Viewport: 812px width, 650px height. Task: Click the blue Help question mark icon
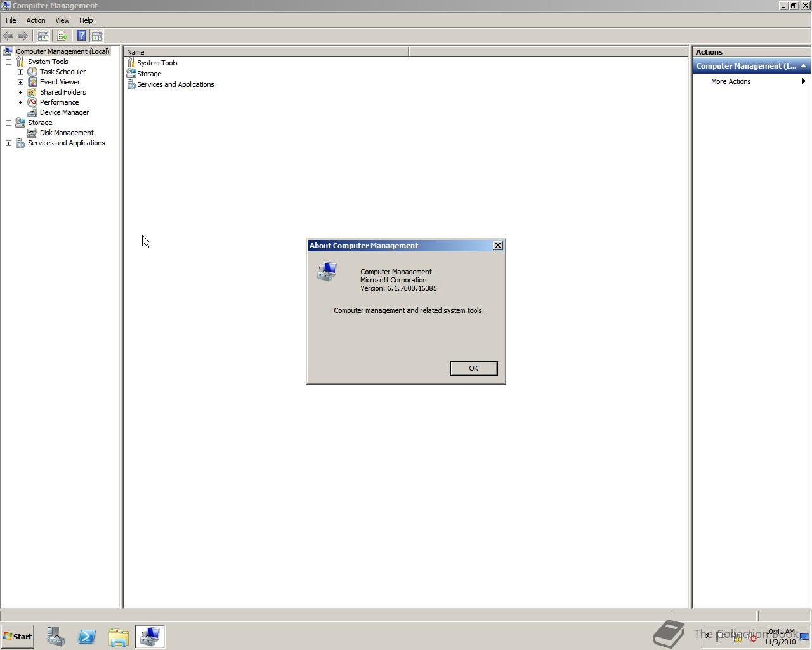tap(81, 36)
